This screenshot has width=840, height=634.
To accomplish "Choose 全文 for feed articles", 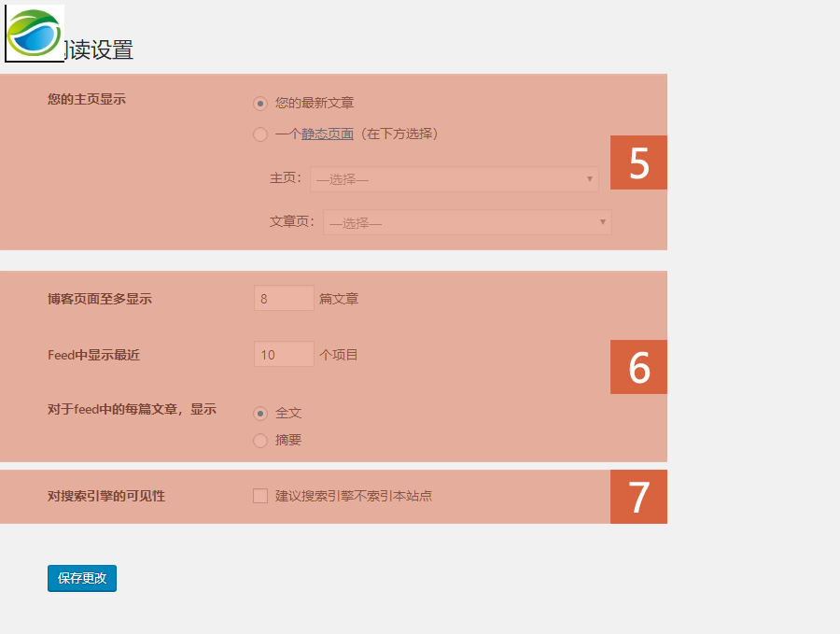I will [260, 414].
